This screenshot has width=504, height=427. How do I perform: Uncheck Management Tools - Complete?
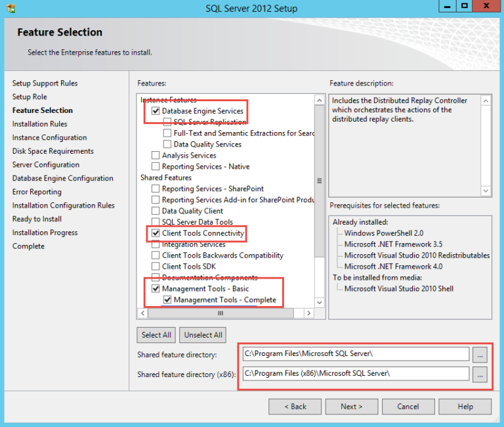point(167,300)
